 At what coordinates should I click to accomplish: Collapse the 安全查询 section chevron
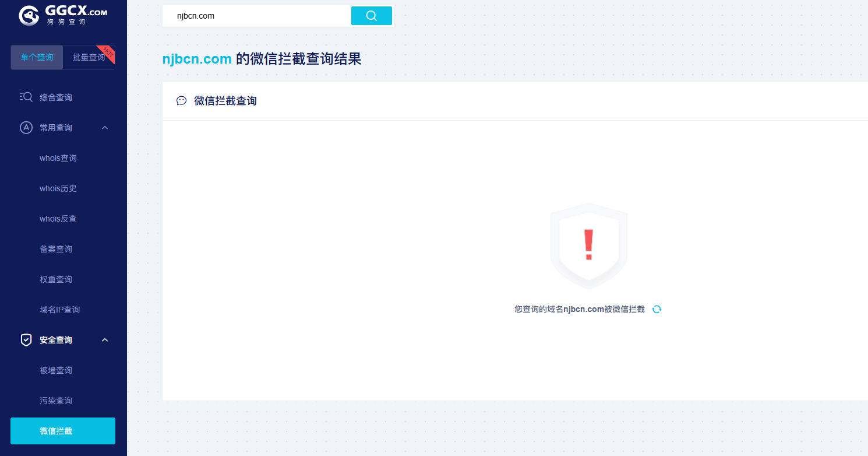tap(105, 339)
